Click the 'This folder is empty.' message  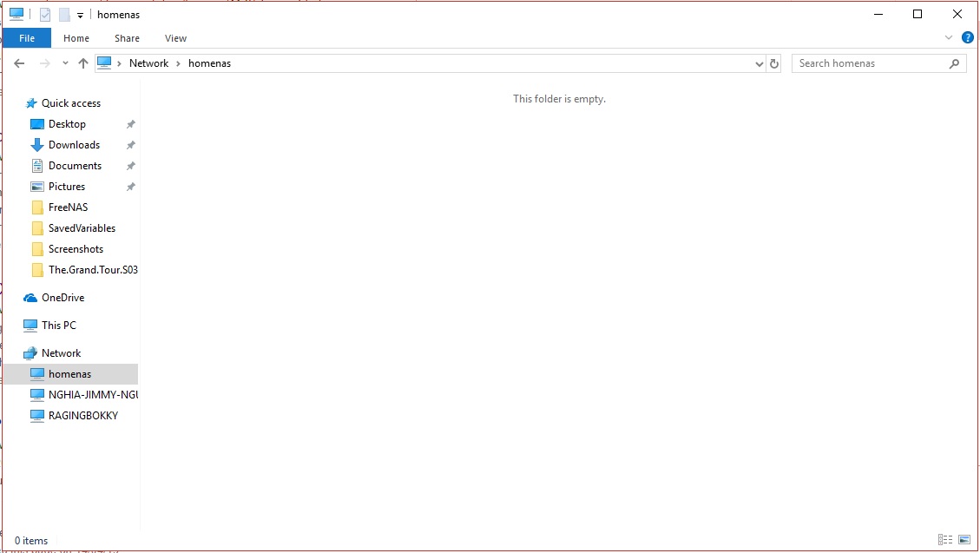click(x=559, y=99)
